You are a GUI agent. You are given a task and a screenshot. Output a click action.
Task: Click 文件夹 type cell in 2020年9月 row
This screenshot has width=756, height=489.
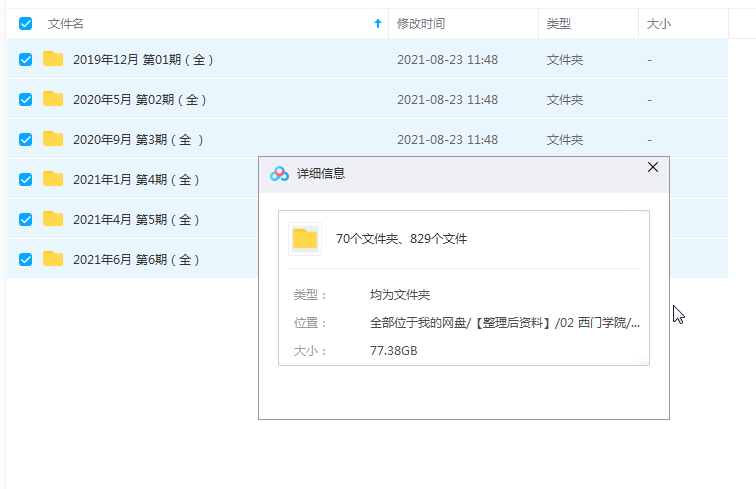[565, 140]
